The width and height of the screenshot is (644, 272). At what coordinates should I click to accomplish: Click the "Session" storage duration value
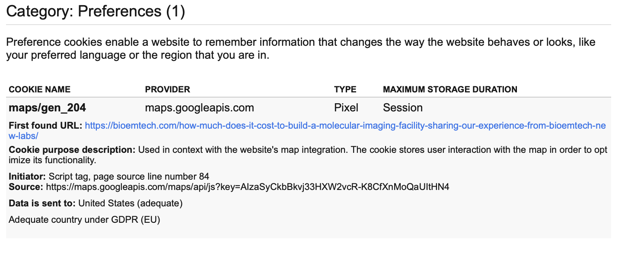click(x=402, y=108)
